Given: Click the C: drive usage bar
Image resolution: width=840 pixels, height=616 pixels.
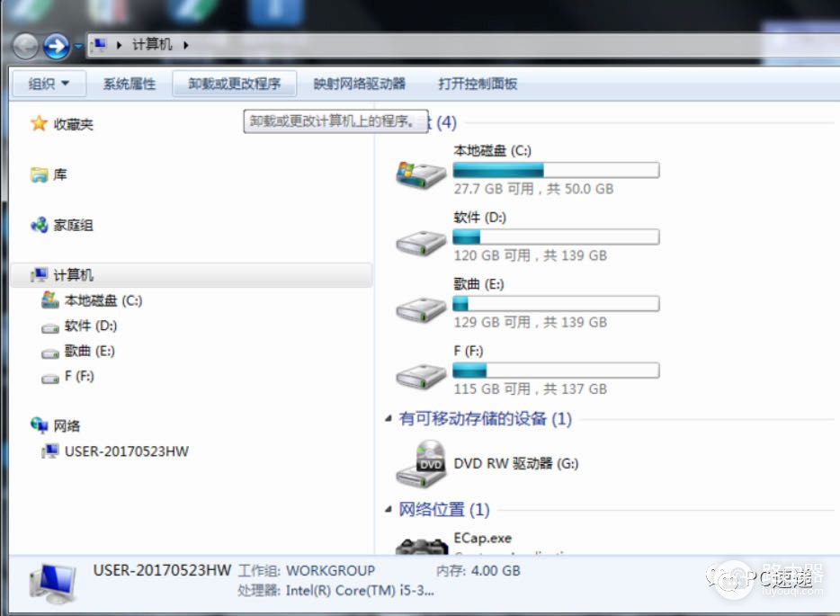Looking at the screenshot, I should pos(556,170).
